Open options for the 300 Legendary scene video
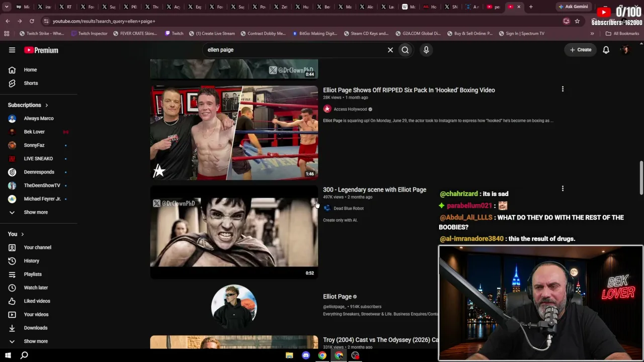This screenshot has height=362, width=644. click(x=562, y=189)
